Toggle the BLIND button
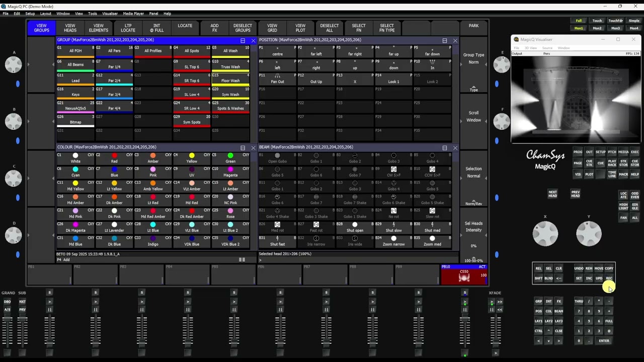Viewport: 644px width, 362px height. 548,278
